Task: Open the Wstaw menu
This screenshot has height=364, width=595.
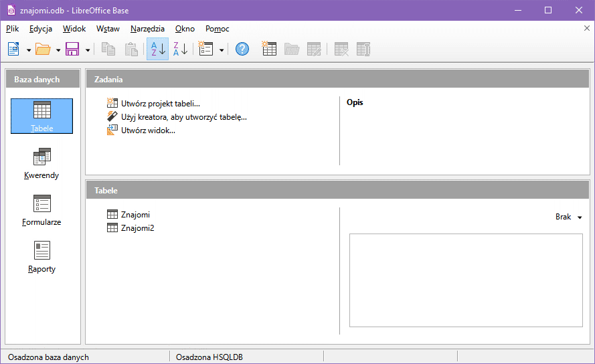Action: 108,29
